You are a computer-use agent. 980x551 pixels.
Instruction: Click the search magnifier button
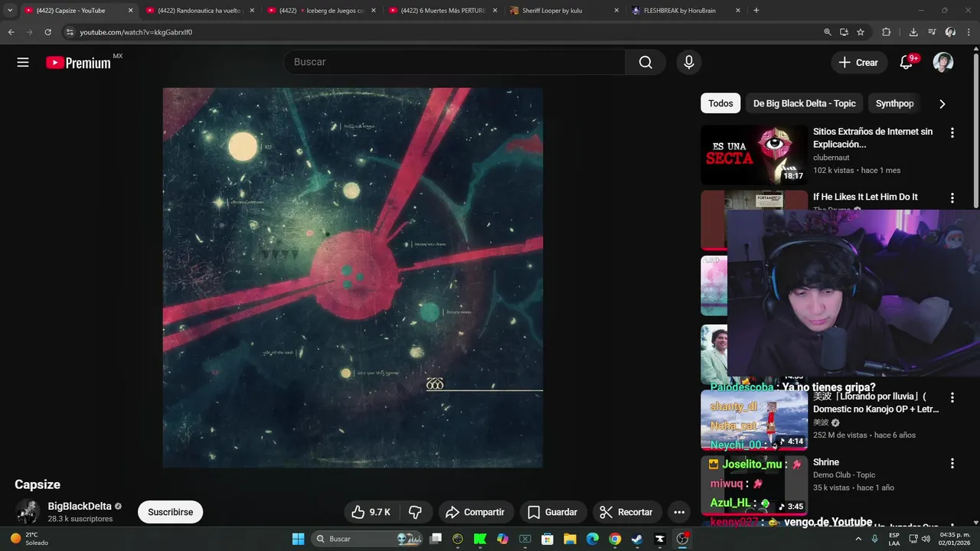coord(645,62)
